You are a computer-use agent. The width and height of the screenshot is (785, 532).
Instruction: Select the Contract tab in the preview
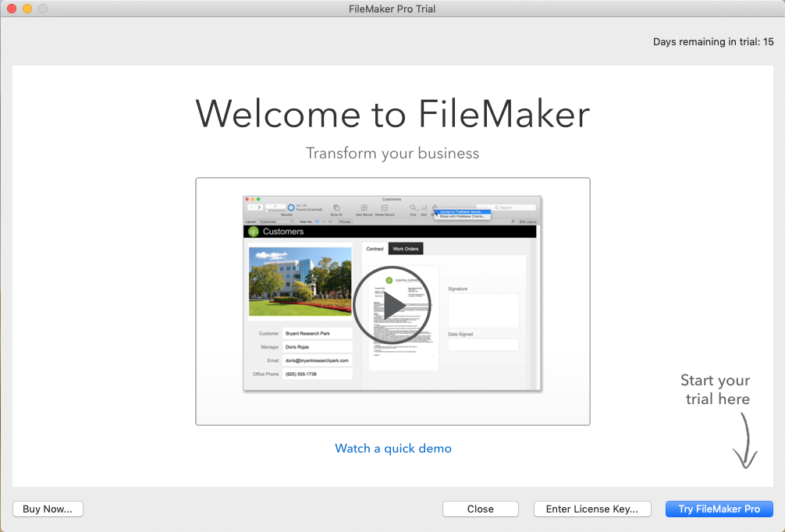375,249
